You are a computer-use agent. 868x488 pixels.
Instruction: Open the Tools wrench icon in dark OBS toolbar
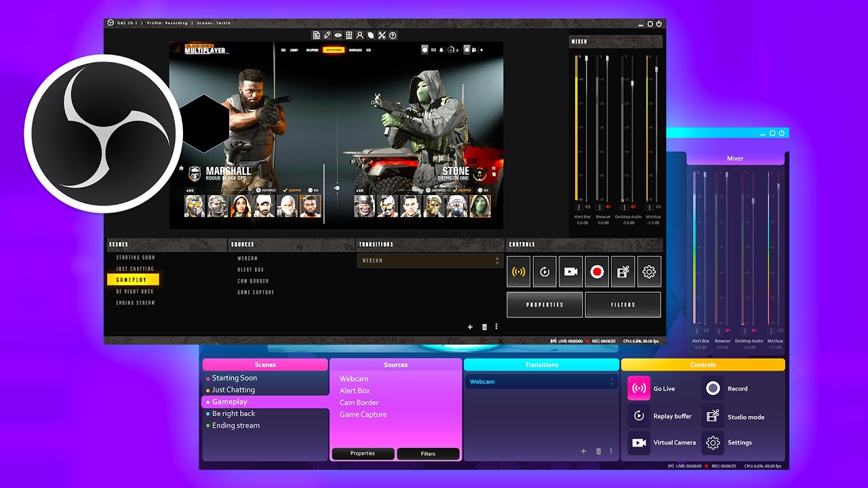[382, 35]
